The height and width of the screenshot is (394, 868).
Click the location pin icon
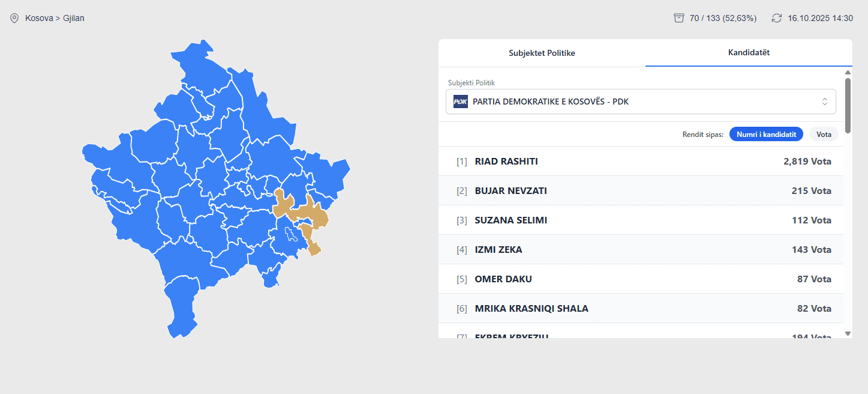(x=14, y=19)
